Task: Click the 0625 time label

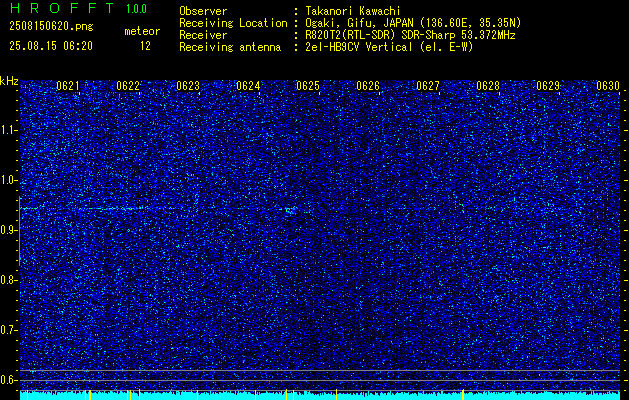Action: pos(308,86)
